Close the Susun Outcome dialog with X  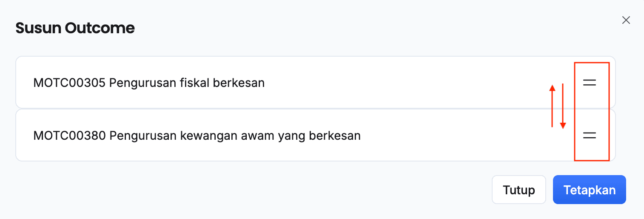click(x=626, y=20)
